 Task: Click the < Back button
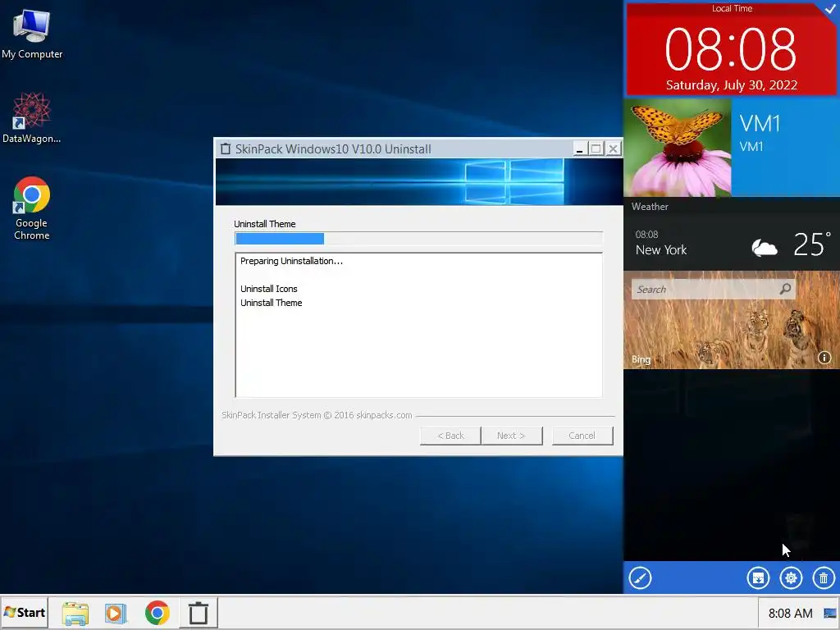(450, 436)
